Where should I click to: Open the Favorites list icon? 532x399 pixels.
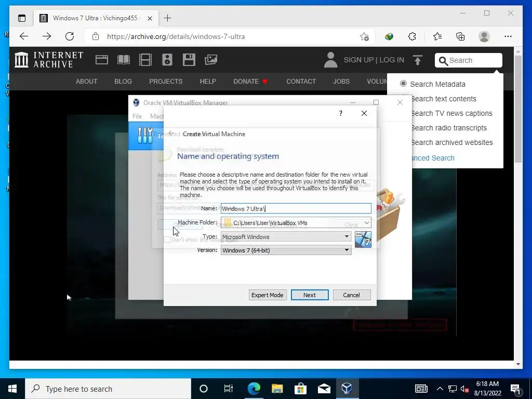tap(437, 36)
